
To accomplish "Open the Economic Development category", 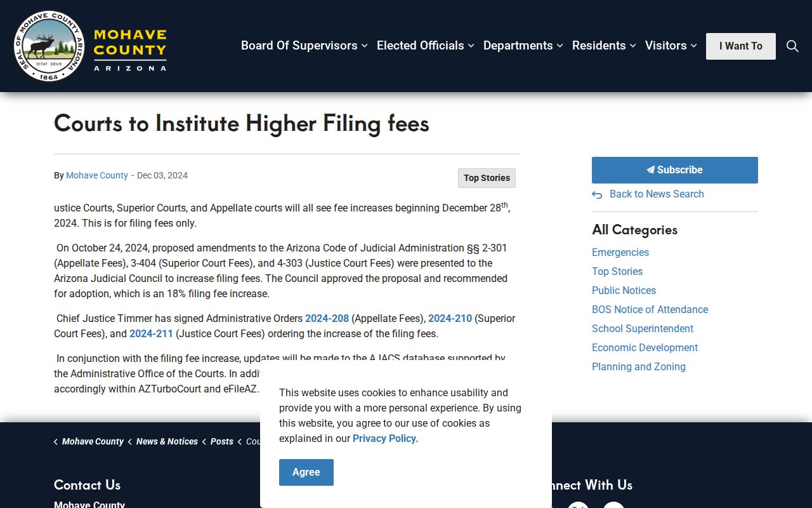I will coord(645,347).
